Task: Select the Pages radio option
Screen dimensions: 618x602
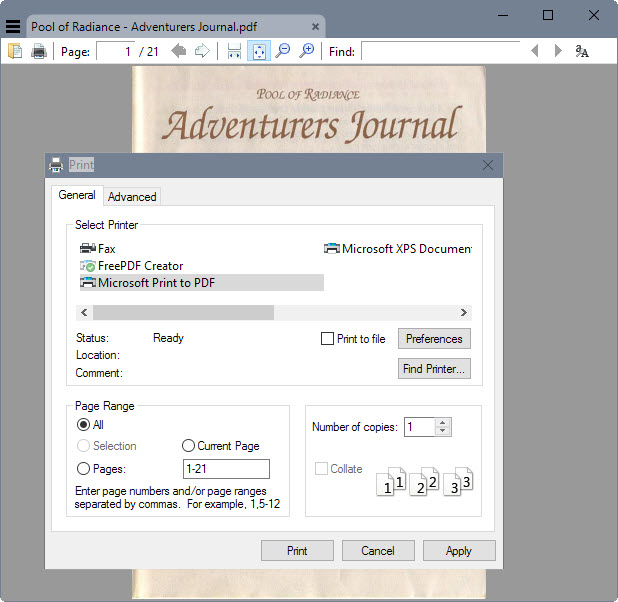Action: [83, 469]
